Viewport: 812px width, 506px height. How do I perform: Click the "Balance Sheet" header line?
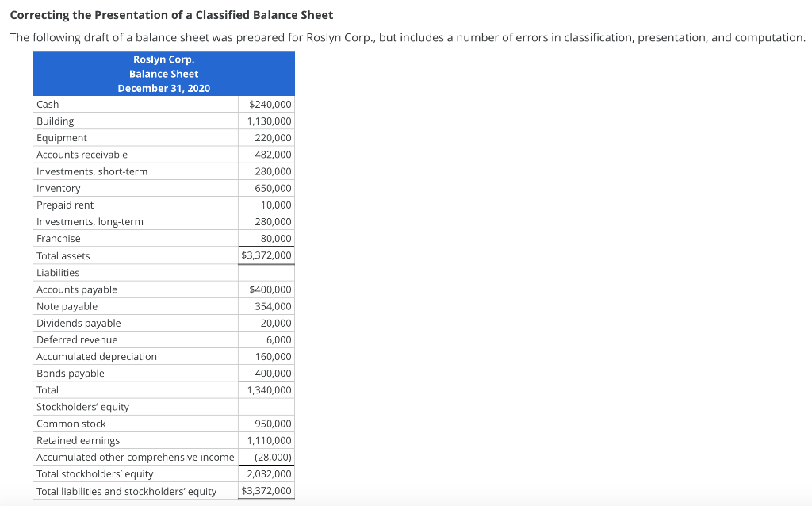[x=163, y=74]
